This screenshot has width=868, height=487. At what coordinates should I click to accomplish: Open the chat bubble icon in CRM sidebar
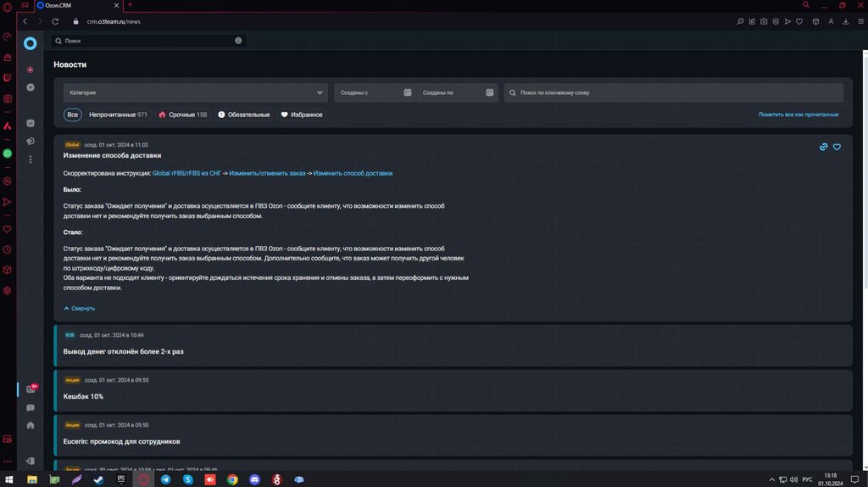tap(31, 408)
